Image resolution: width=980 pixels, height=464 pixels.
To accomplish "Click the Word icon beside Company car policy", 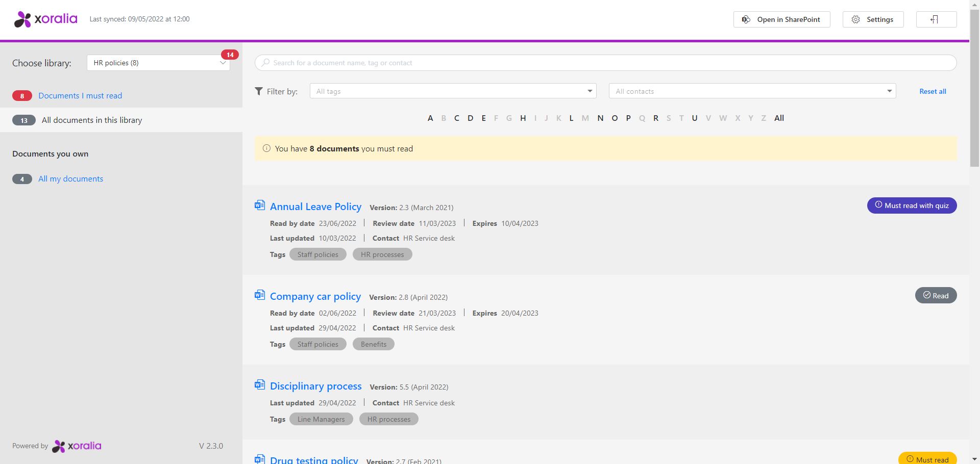I will tap(260, 295).
